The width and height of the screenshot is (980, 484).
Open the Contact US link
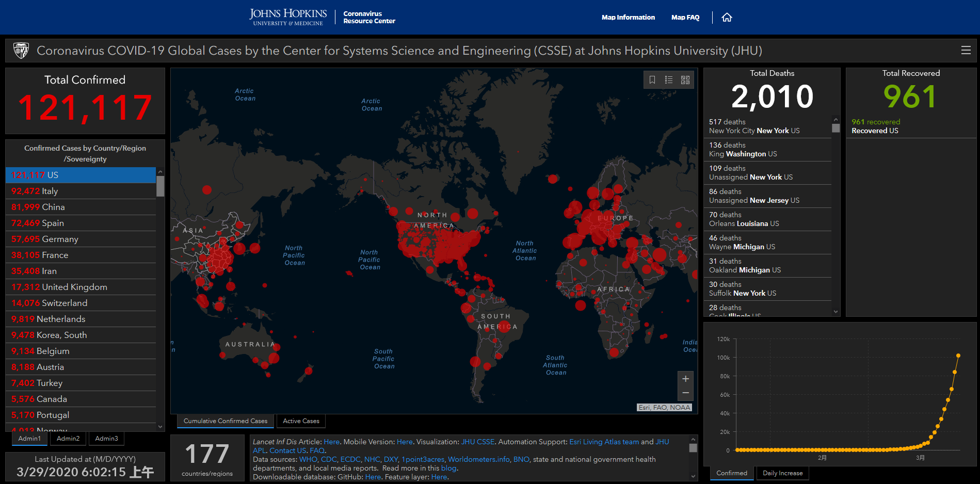click(287, 450)
